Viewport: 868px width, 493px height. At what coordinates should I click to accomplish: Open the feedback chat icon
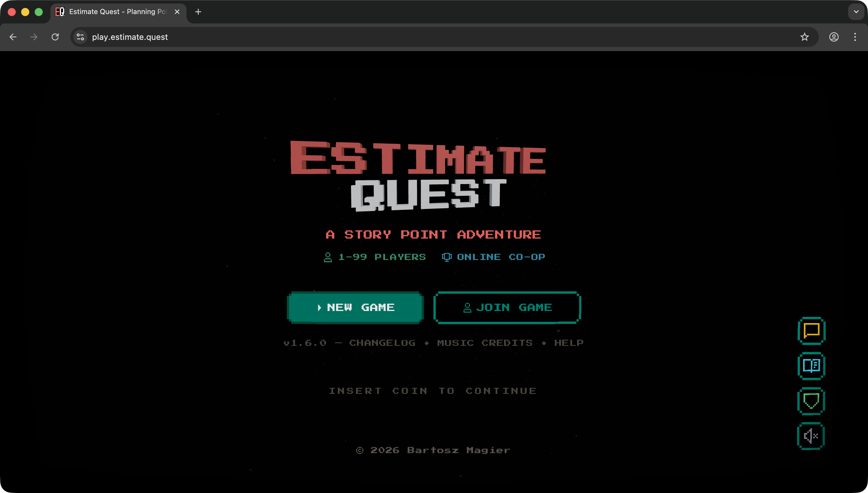811,331
